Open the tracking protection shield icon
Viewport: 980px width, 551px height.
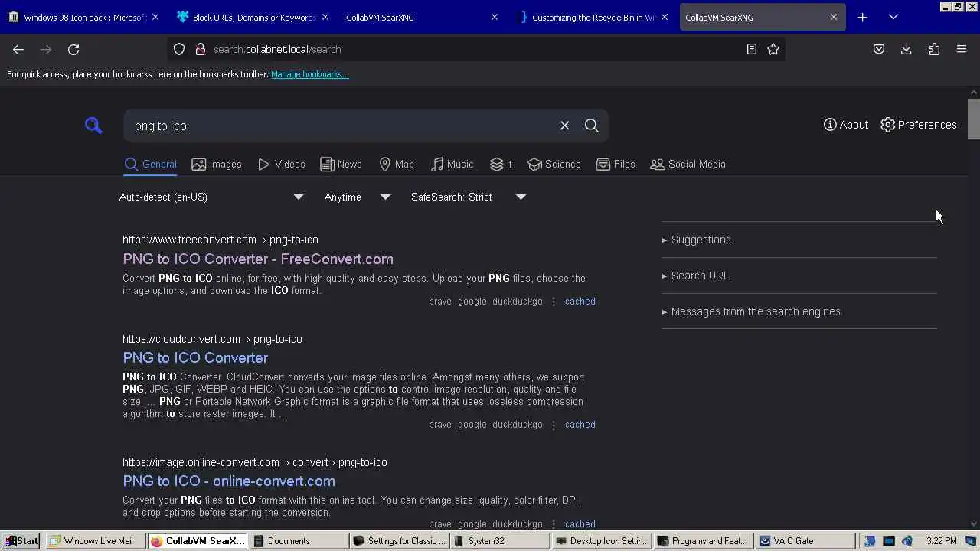tap(179, 49)
